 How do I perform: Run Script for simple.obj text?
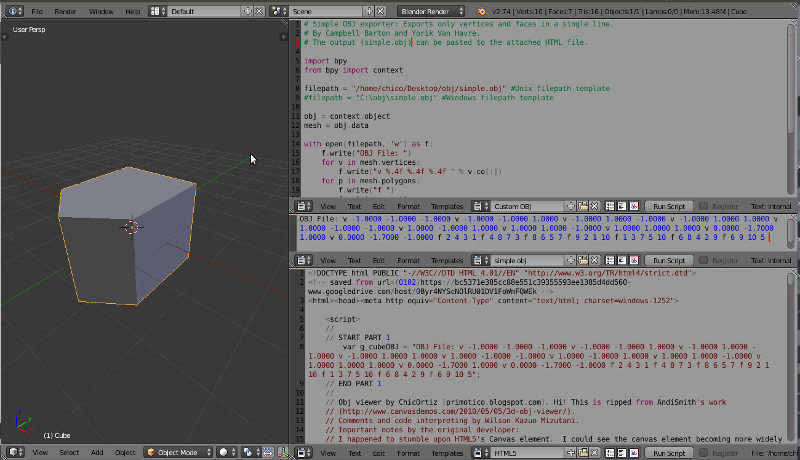[x=669, y=260]
